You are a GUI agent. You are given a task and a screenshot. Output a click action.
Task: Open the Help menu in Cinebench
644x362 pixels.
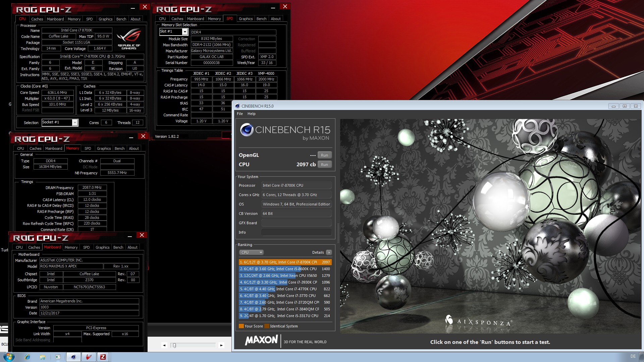(x=252, y=114)
